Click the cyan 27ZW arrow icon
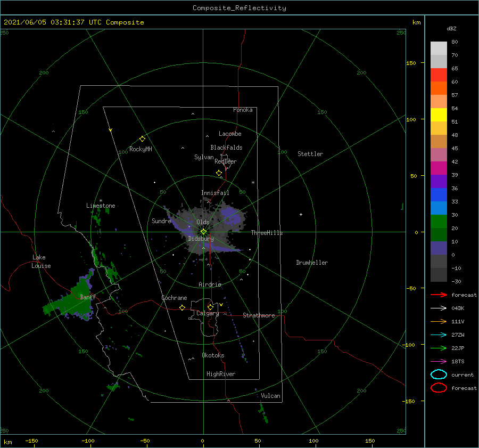The image size is (479, 448). (439, 335)
